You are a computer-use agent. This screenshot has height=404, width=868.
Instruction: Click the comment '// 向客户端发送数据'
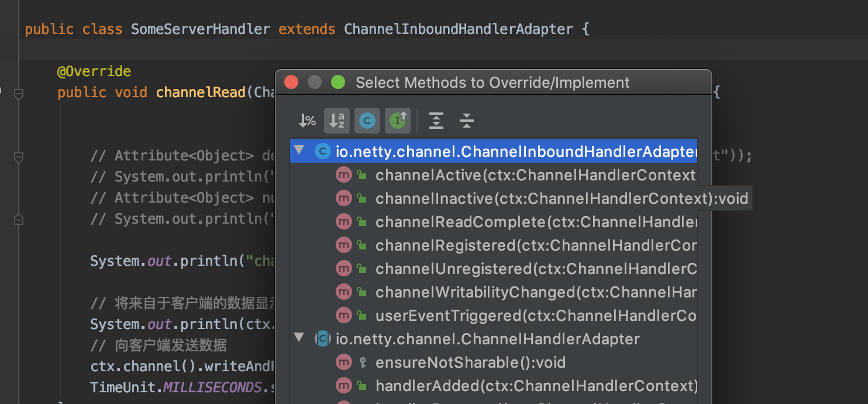[159, 345]
